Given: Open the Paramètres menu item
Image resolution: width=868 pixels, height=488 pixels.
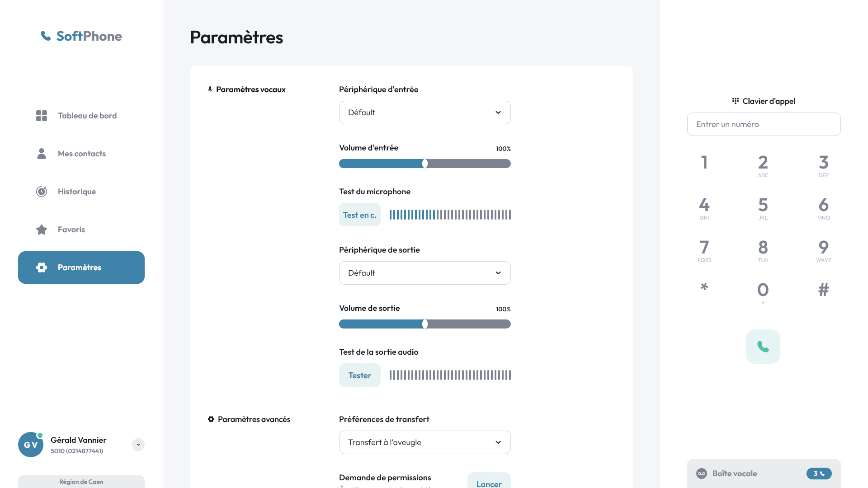Looking at the screenshot, I should [81, 267].
